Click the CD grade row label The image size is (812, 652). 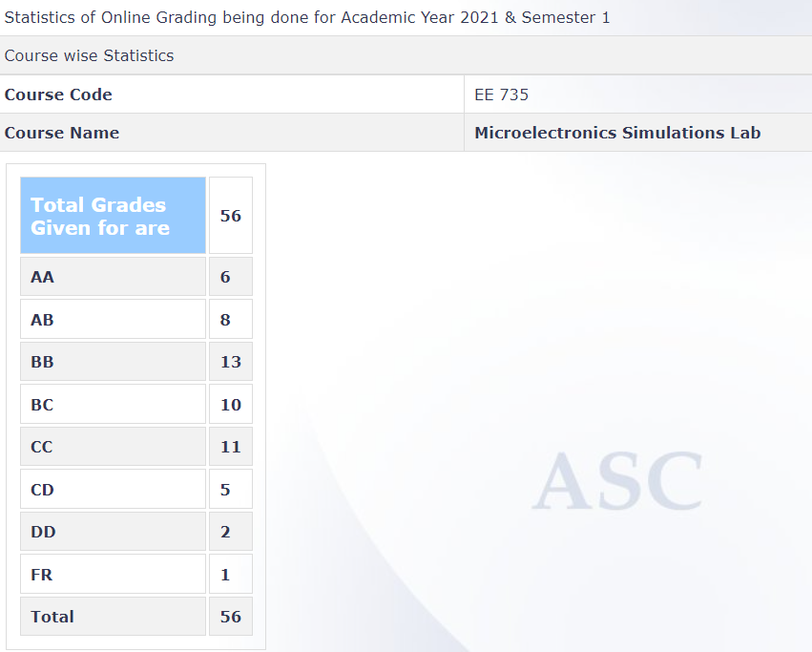coord(113,490)
